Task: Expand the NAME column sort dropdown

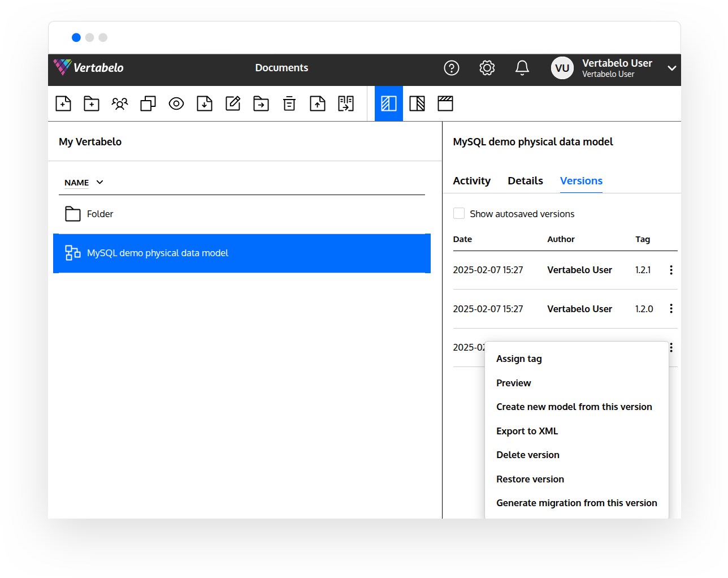Action: [99, 182]
